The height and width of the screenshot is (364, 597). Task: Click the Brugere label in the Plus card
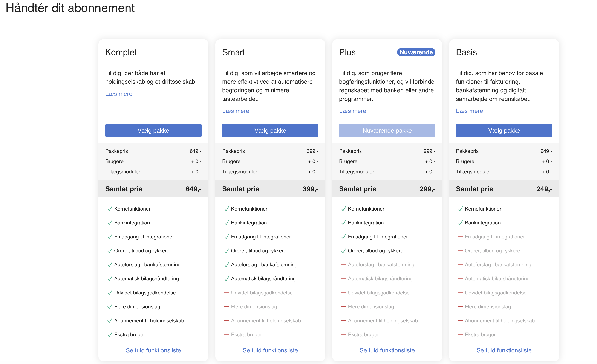coord(348,161)
